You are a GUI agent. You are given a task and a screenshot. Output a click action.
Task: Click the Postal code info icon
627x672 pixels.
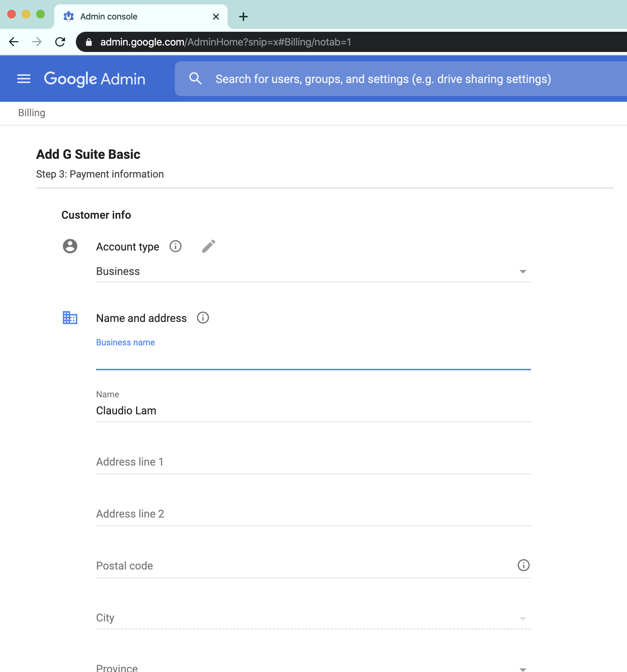click(523, 565)
